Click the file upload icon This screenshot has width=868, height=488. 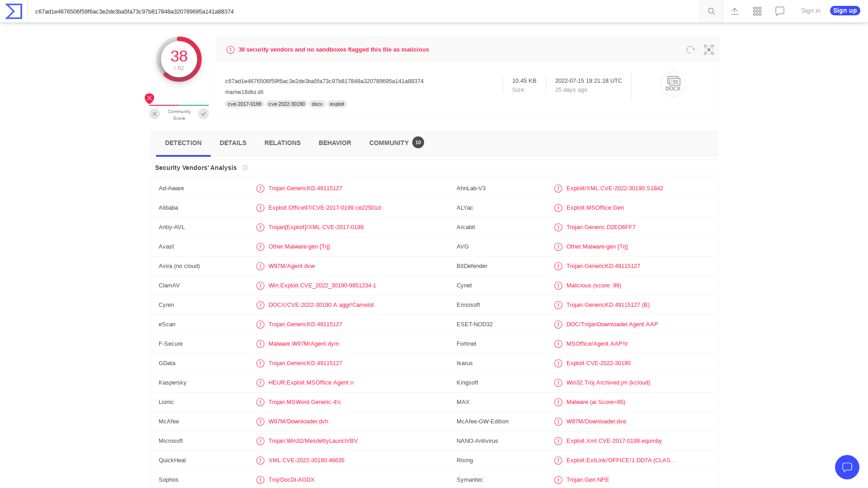(734, 11)
